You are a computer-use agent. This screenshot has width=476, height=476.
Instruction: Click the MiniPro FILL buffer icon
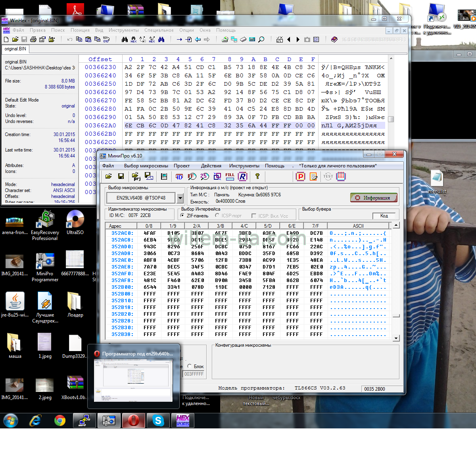point(230,176)
